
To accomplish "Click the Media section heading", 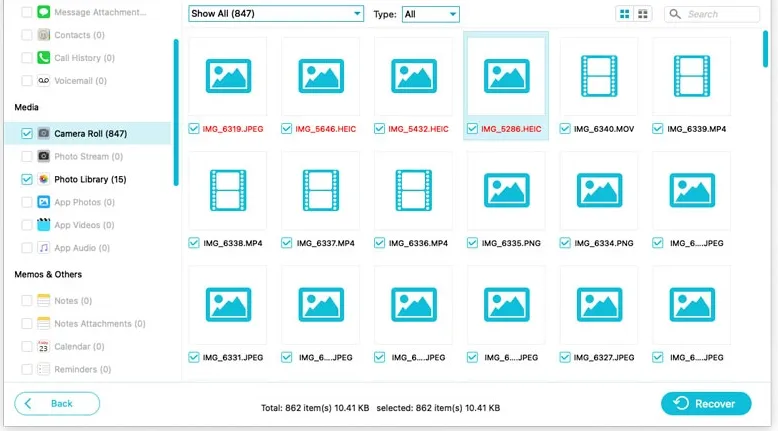I will click(26, 107).
